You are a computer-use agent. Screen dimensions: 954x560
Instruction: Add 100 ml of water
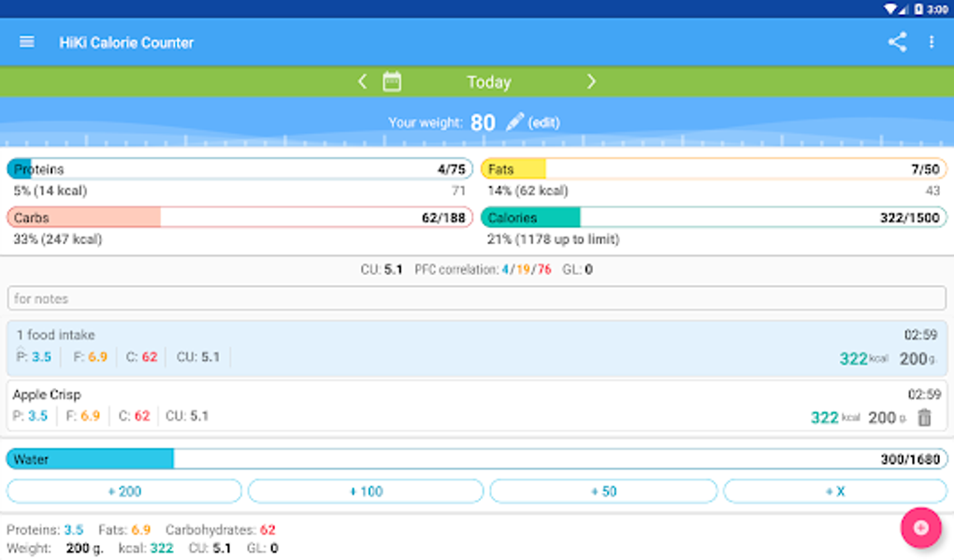tap(366, 492)
